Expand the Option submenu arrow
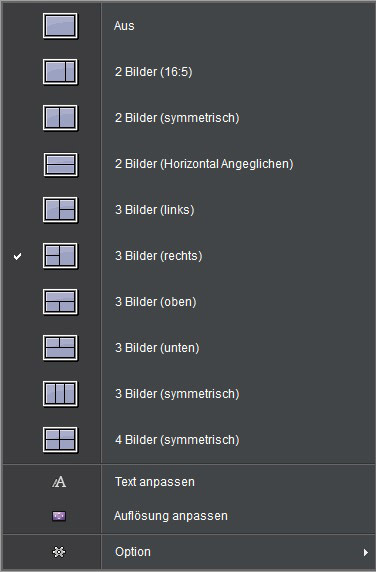The image size is (376, 572). 365,552
